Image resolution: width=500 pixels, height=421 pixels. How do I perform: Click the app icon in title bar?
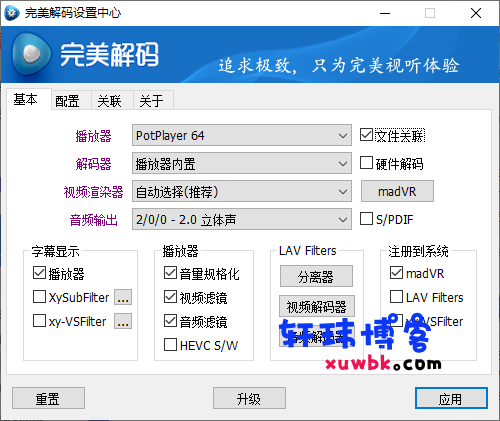[x=12, y=13]
